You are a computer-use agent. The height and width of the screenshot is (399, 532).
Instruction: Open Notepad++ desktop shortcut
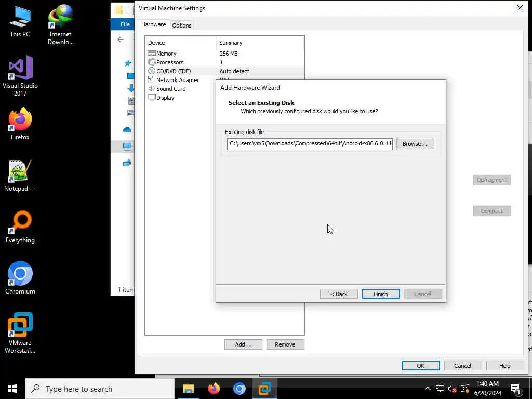click(x=20, y=176)
